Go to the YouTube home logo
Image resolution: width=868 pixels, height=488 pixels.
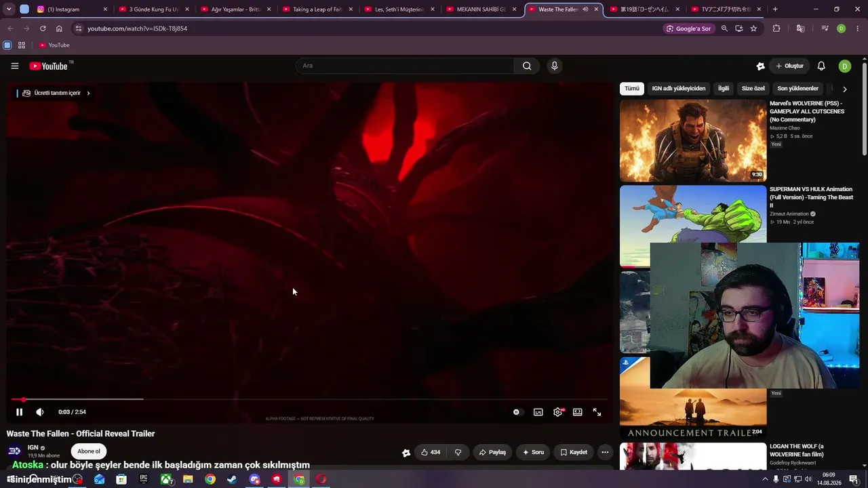(x=49, y=66)
